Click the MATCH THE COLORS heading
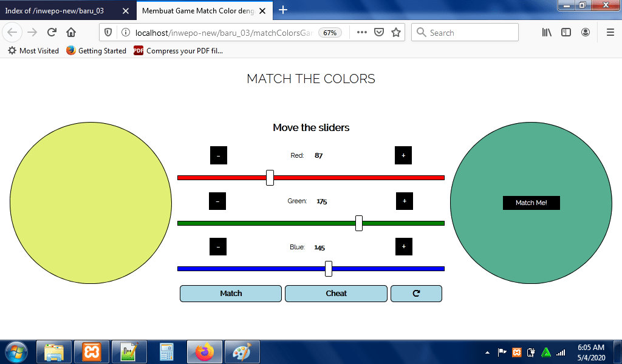622x364 pixels. (311, 79)
